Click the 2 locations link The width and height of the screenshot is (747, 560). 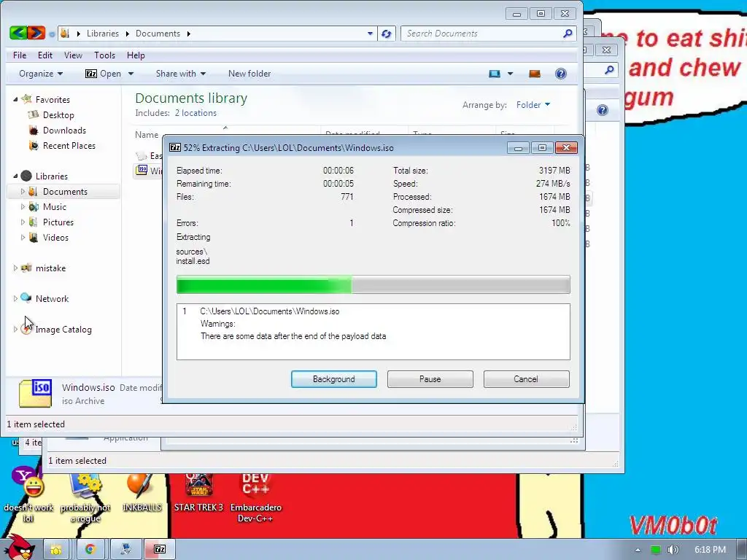pos(196,113)
